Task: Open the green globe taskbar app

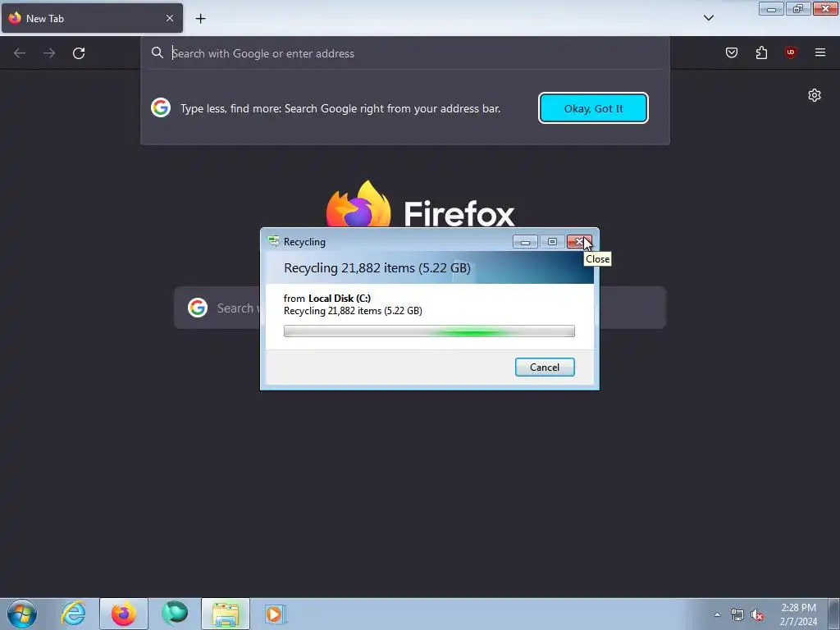Action: pyautogui.click(x=175, y=614)
